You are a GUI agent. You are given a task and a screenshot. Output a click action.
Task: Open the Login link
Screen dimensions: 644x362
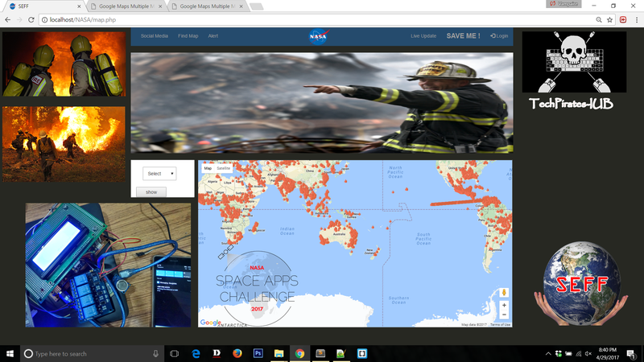pyautogui.click(x=499, y=36)
